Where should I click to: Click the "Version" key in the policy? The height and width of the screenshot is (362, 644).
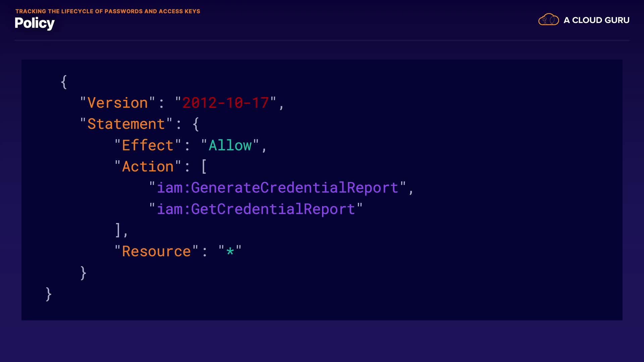pos(117,103)
